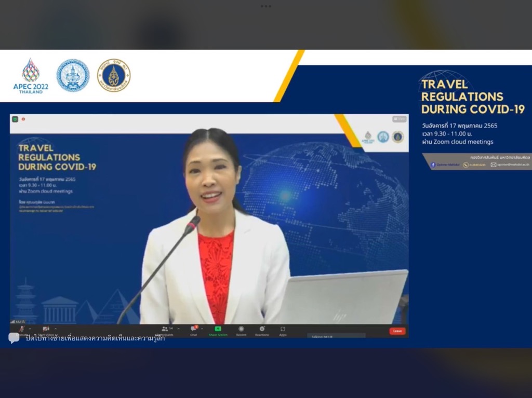Click the signal-strength name label on video
This screenshot has height=398, width=532.
click(x=18, y=321)
